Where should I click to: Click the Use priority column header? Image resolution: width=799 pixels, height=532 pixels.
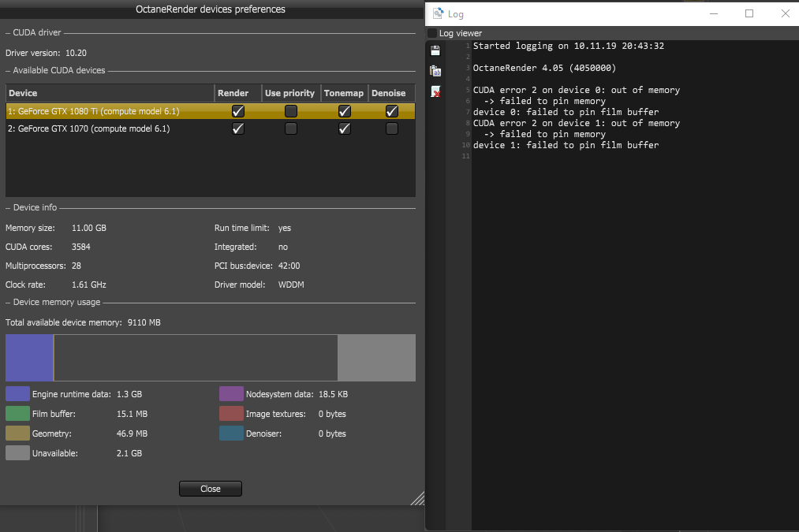(x=291, y=93)
